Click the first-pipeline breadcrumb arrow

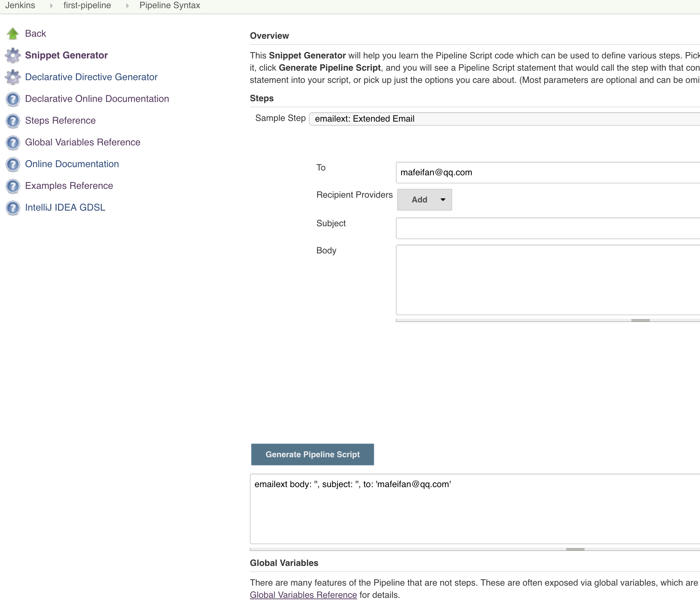(x=127, y=5)
